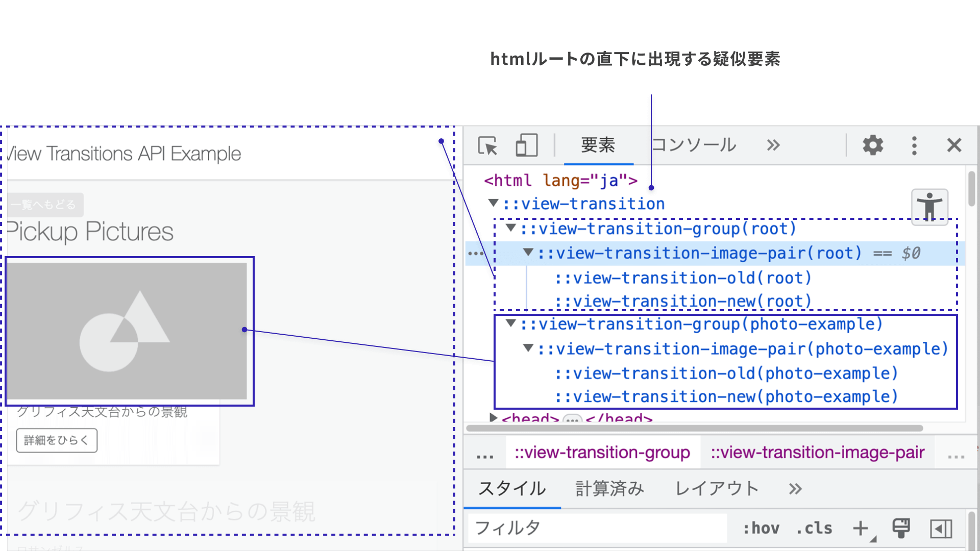This screenshot has width=980, height=551.
Task: Toggle the .cls class editor
Action: 814,528
